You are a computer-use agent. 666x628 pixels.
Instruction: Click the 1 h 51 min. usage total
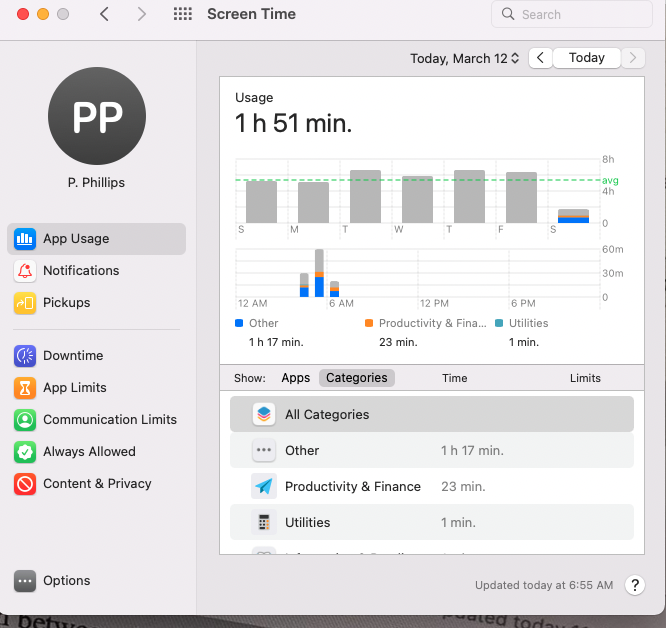[x=293, y=123]
